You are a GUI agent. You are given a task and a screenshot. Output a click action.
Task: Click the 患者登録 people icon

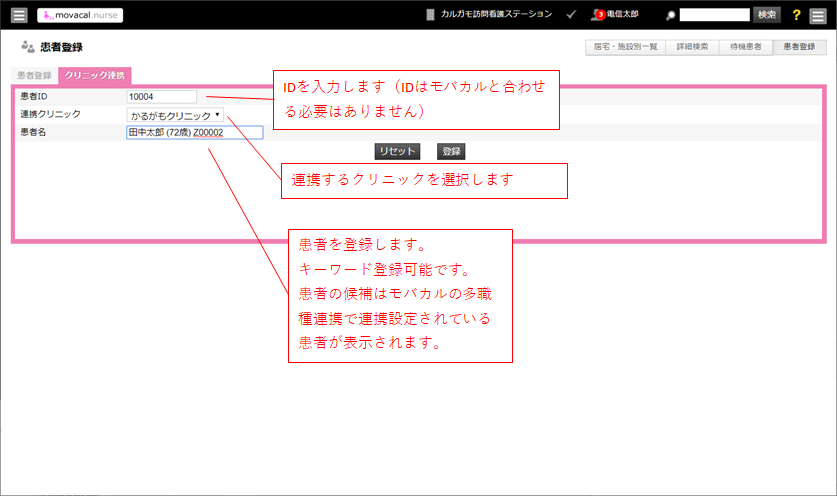[28, 46]
